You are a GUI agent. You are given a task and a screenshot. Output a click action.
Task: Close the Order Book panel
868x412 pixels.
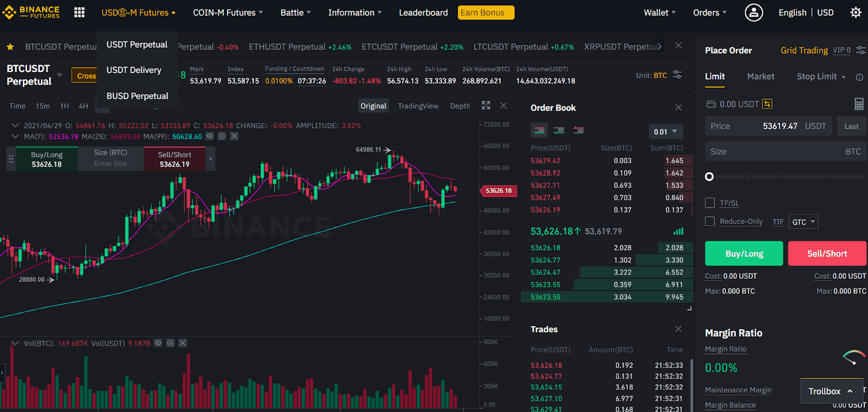pos(678,107)
